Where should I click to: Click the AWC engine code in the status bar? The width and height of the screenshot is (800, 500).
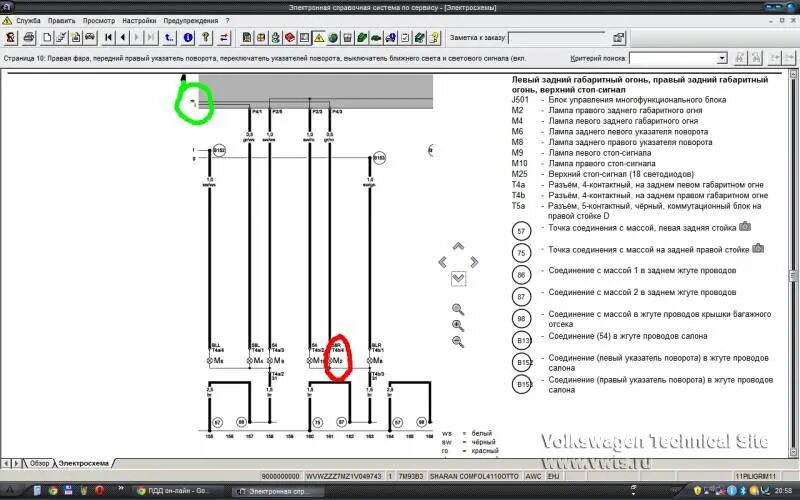(533, 476)
